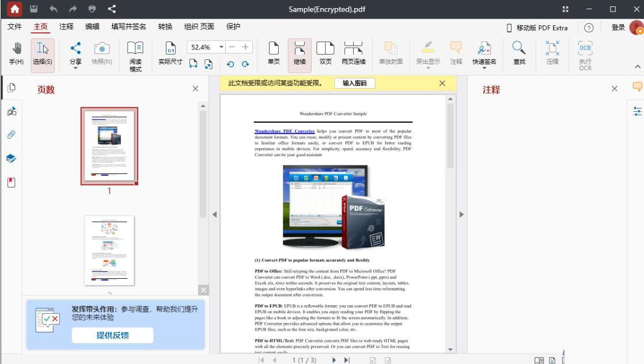Viewport: 644px width, 364px height.
Task: Open the 转换 tab
Action: (165, 26)
